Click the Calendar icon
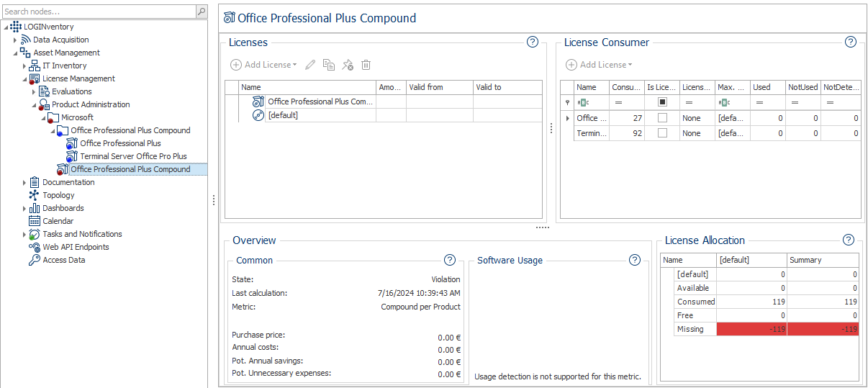 pos(35,221)
